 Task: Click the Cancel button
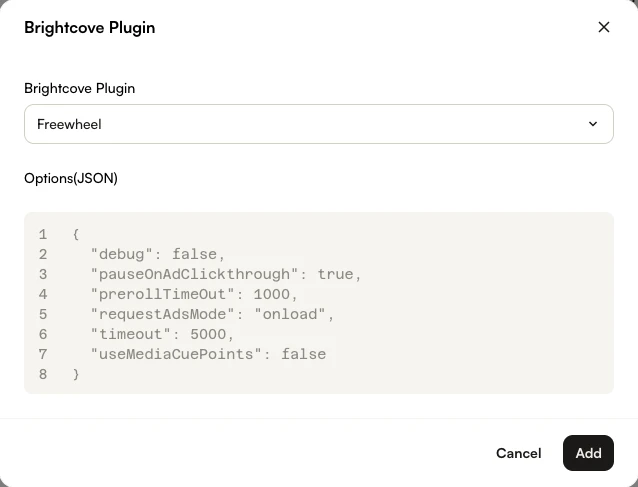coord(518,453)
